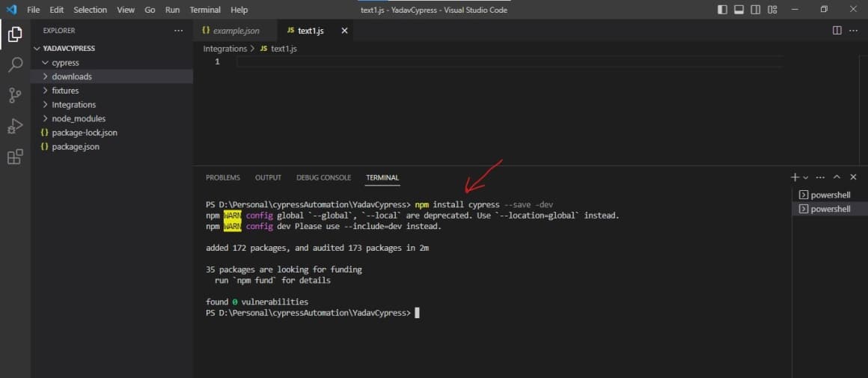Open the Selection menu
Image resolution: width=868 pixels, height=378 pixels.
(x=91, y=10)
